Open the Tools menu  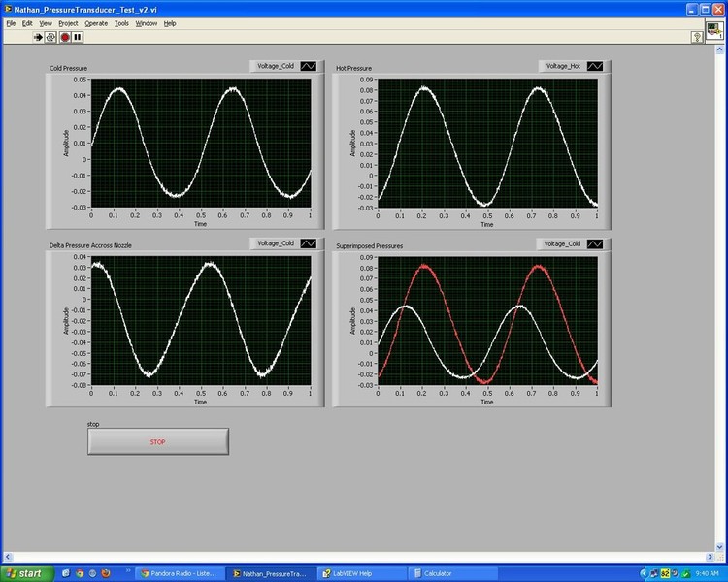click(121, 22)
